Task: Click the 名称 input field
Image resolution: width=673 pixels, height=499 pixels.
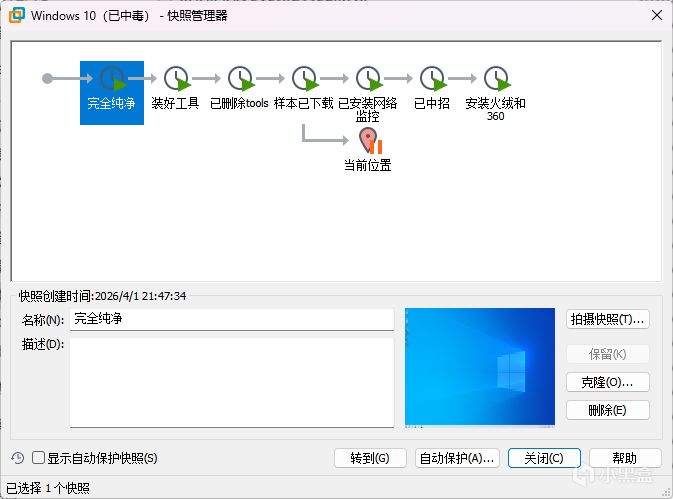Action: point(232,319)
